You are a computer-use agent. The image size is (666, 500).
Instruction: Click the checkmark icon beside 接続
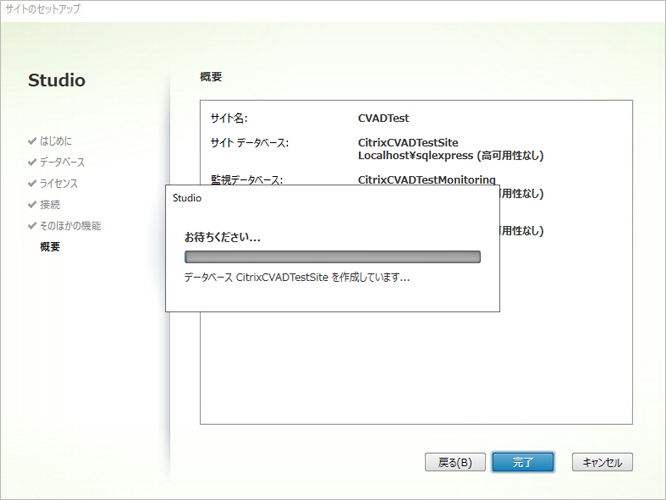tap(32, 204)
